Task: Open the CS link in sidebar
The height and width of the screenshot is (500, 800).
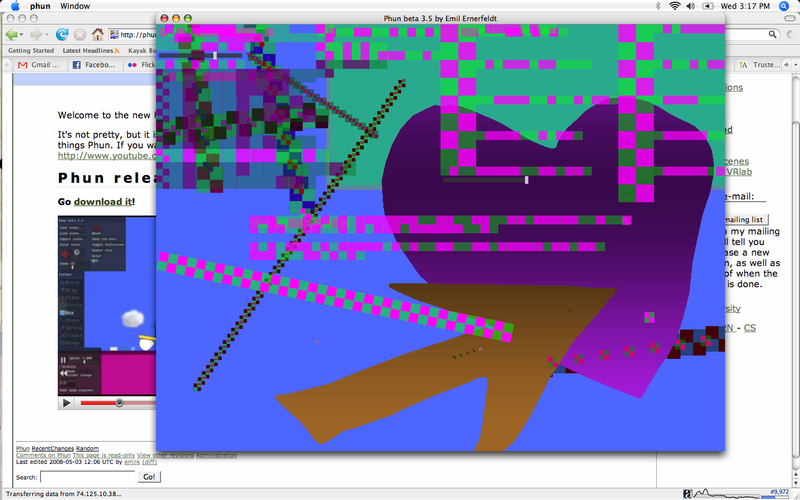Action: (x=749, y=328)
